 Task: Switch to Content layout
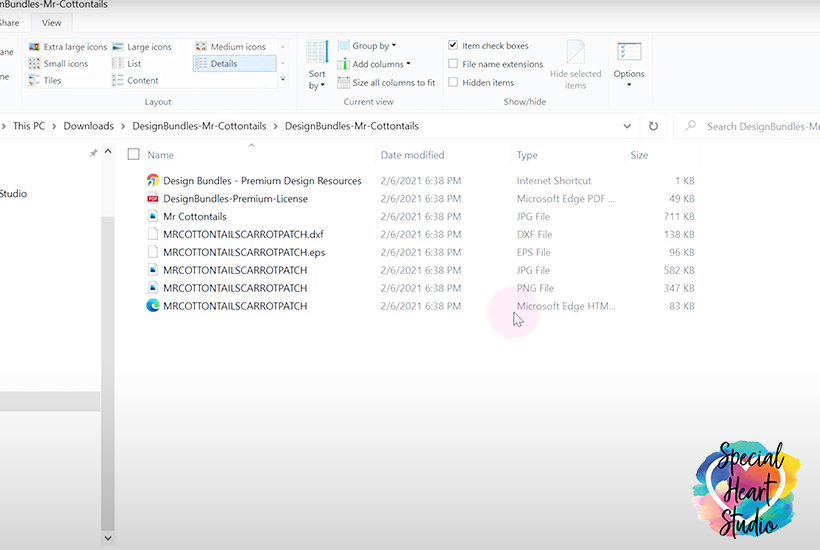tap(135, 80)
